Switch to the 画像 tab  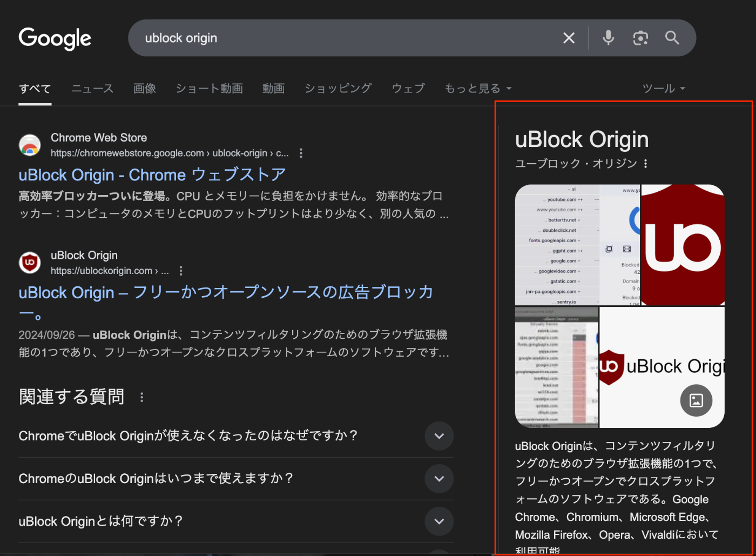pyautogui.click(x=145, y=88)
